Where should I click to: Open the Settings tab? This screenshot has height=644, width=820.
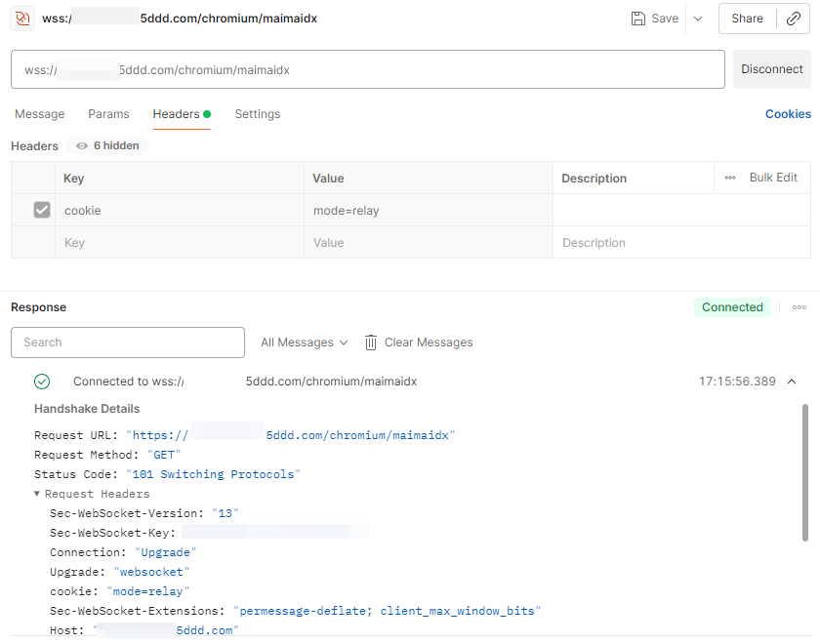click(257, 114)
